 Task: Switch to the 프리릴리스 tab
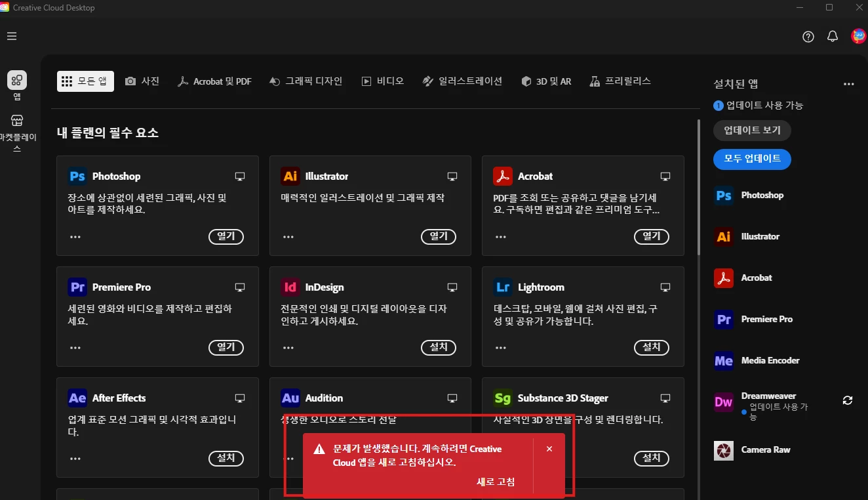point(620,81)
